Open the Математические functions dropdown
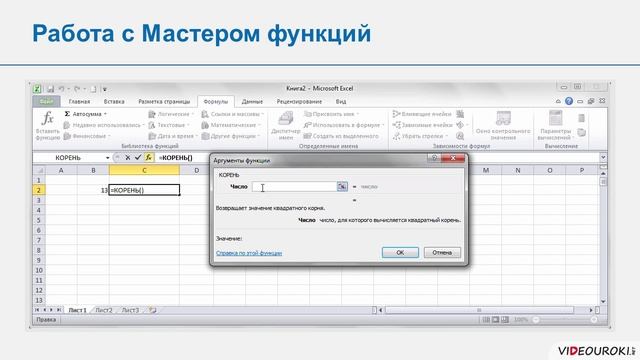 [x=231, y=125]
